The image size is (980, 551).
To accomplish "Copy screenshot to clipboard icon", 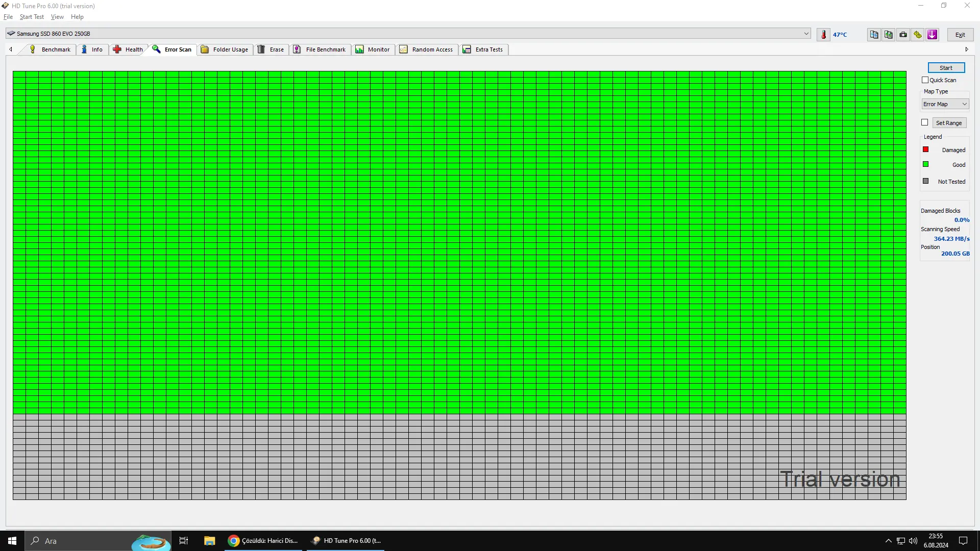I will 889,35.
